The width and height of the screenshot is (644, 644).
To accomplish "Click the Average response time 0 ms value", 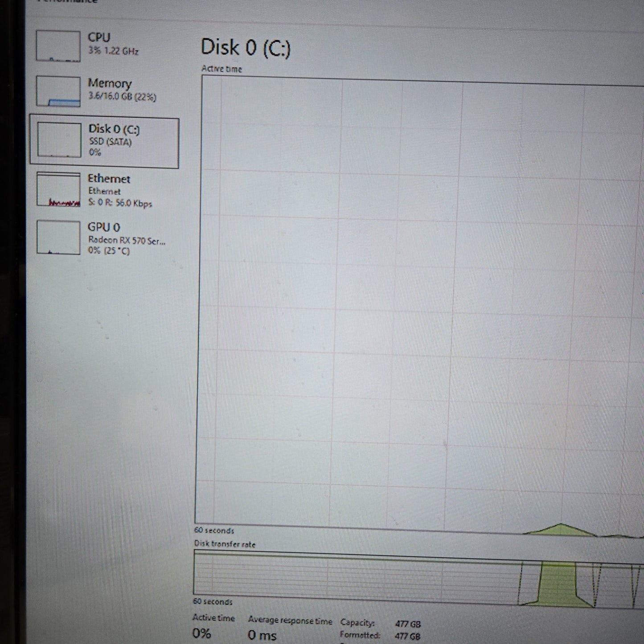I will [262, 635].
